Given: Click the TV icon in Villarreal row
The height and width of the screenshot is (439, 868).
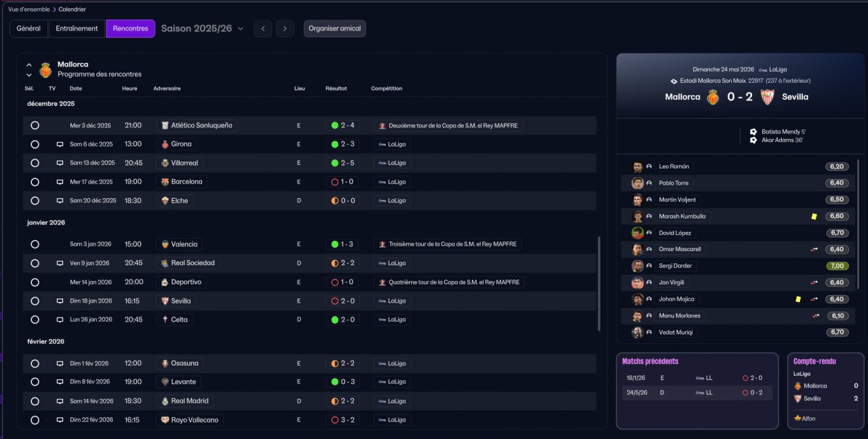Looking at the screenshot, I should coord(60,163).
